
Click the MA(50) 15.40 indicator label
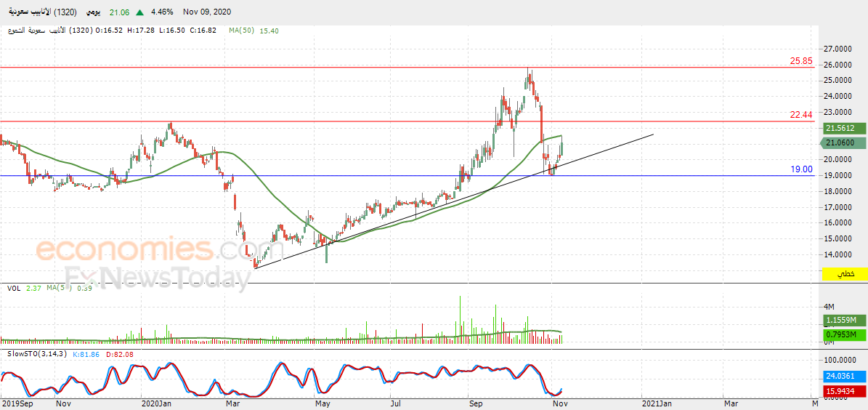(253, 31)
